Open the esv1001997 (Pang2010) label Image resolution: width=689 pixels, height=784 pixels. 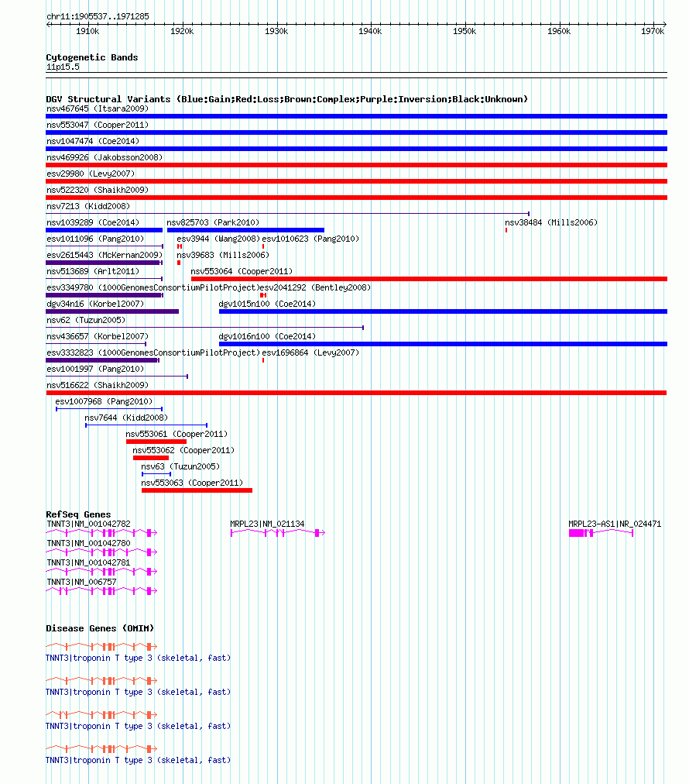95,369
